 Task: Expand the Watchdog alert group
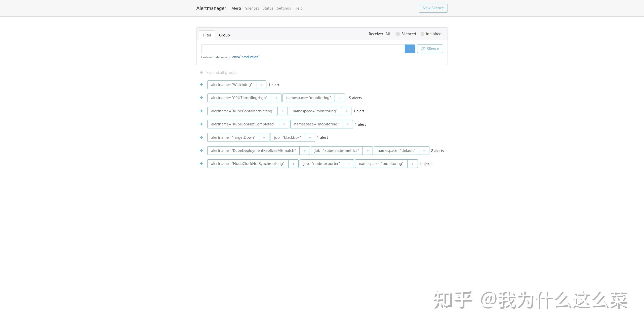click(x=201, y=85)
